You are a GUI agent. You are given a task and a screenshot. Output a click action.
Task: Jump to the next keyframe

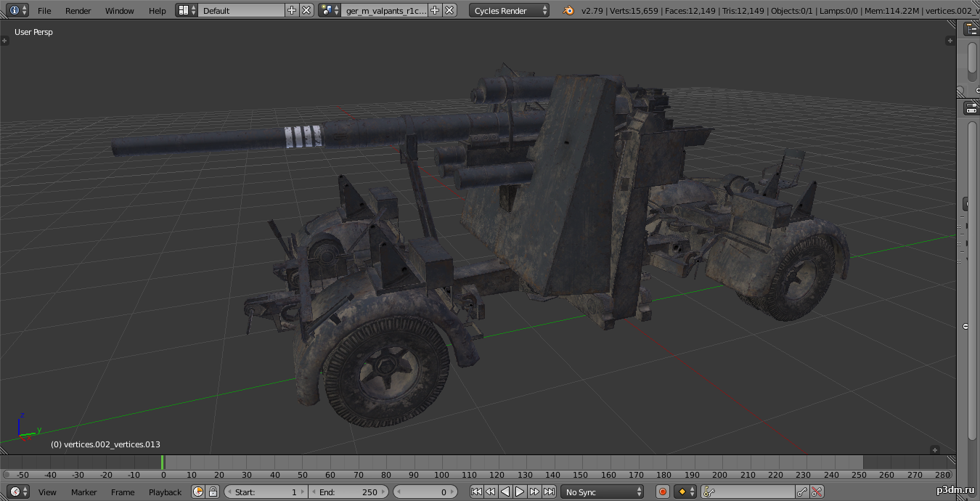click(534, 492)
